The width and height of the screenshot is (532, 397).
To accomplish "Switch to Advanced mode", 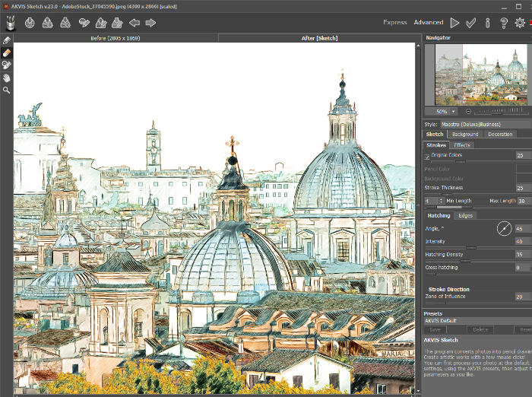I will (429, 23).
